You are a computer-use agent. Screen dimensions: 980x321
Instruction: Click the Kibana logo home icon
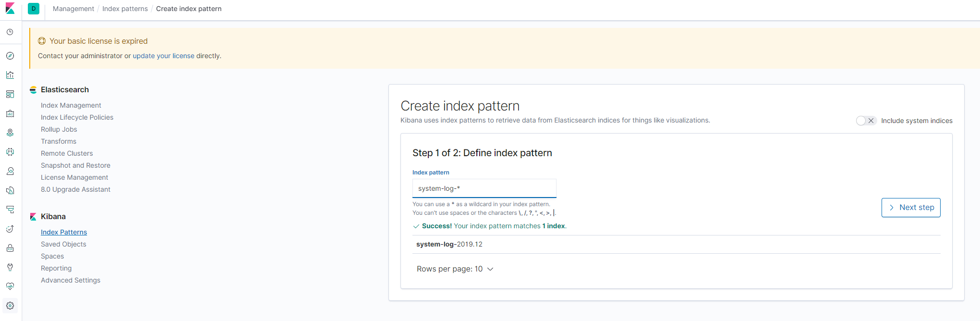coord(10,9)
